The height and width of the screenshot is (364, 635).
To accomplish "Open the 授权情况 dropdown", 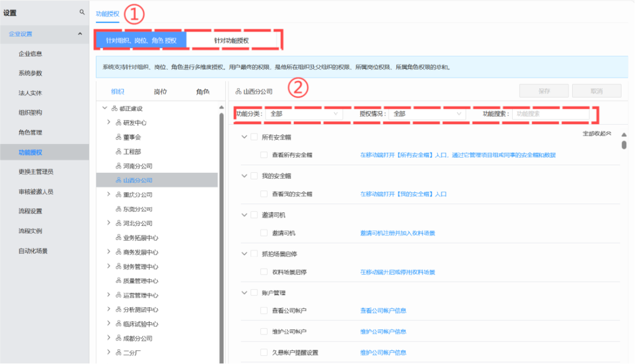I will pos(427,114).
